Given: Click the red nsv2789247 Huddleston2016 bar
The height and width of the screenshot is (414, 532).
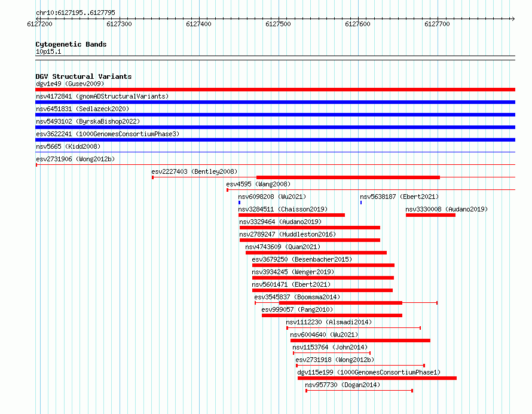Looking at the screenshot, I should (310, 240).
